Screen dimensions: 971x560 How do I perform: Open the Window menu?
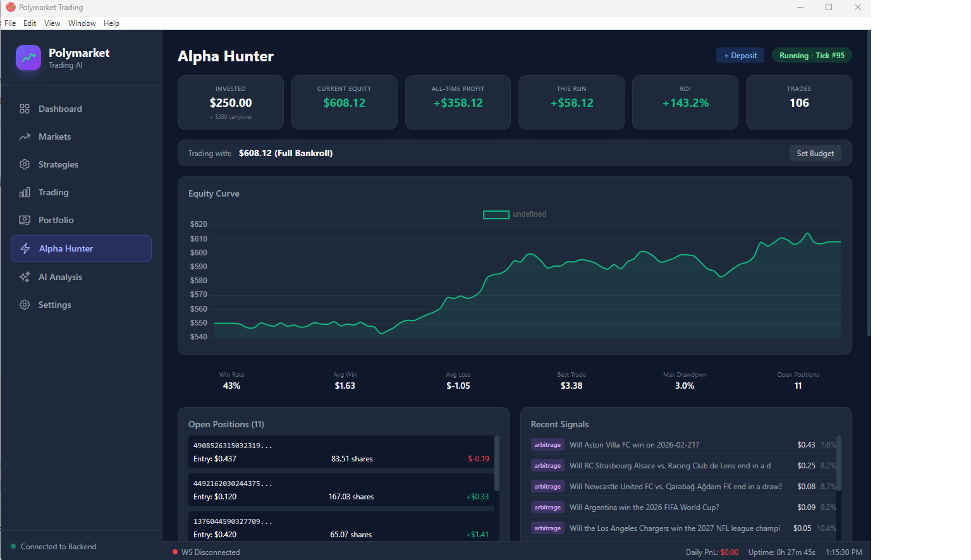pyautogui.click(x=82, y=23)
